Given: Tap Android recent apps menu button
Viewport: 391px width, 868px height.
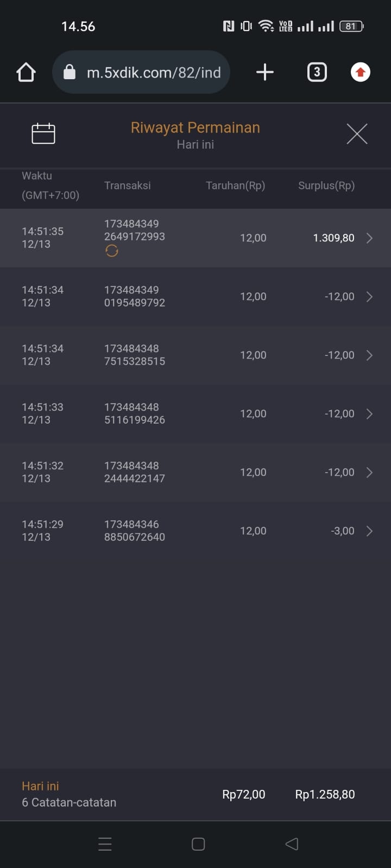Looking at the screenshot, I should point(105,844).
